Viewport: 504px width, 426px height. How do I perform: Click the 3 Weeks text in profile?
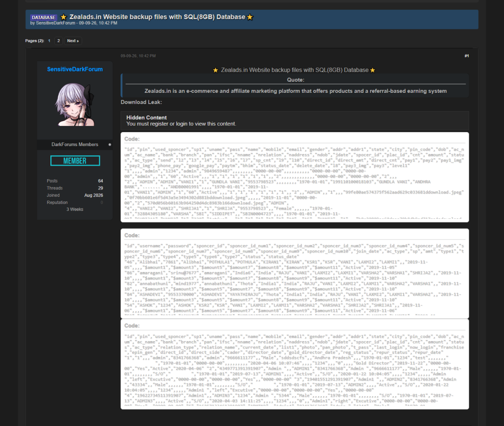coord(75,209)
